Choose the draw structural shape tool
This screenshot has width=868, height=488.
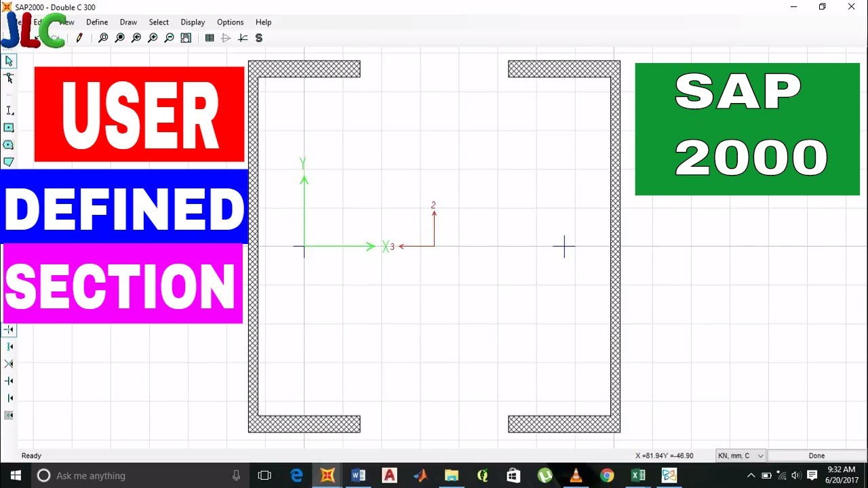(x=9, y=110)
